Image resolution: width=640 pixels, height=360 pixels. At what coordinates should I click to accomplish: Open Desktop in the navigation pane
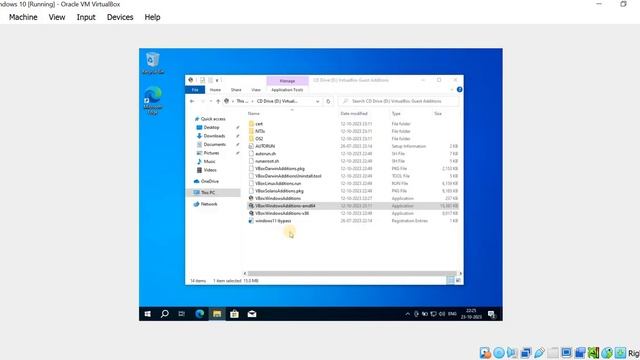point(211,127)
